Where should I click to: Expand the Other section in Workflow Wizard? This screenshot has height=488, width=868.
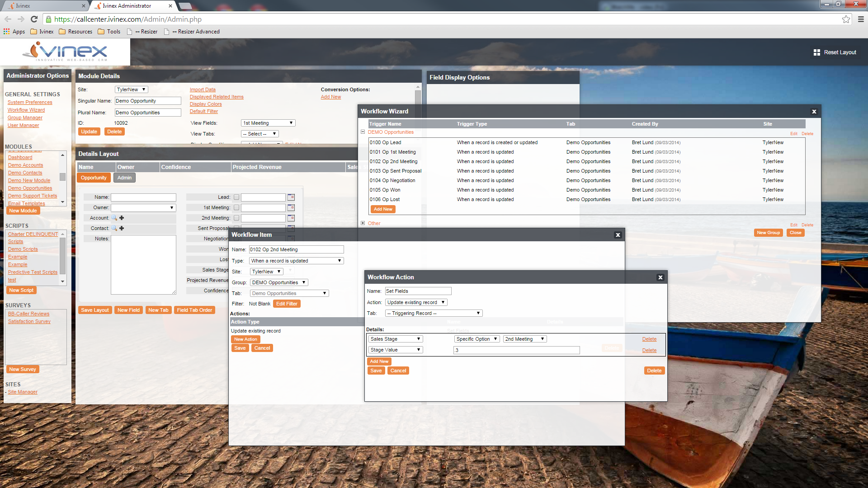coord(363,223)
